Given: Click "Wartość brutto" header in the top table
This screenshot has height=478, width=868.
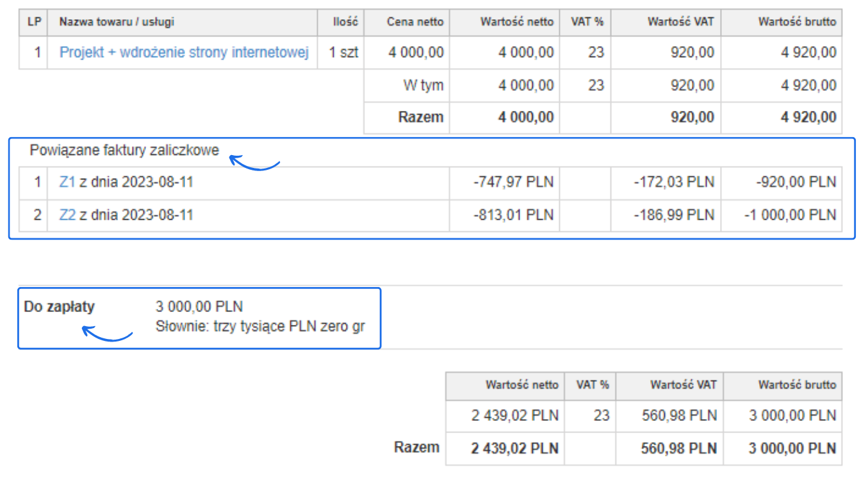Looking at the screenshot, I should tap(797, 22).
